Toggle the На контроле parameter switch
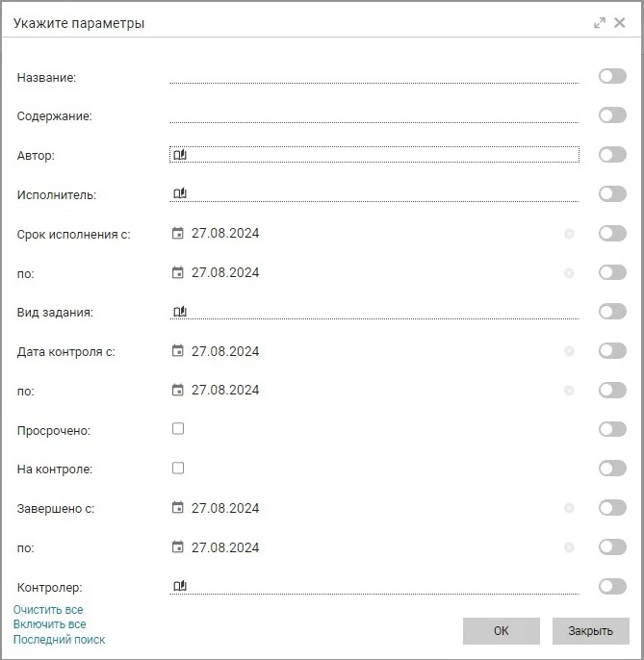The width and height of the screenshot is (644, 660). [612, 468]
